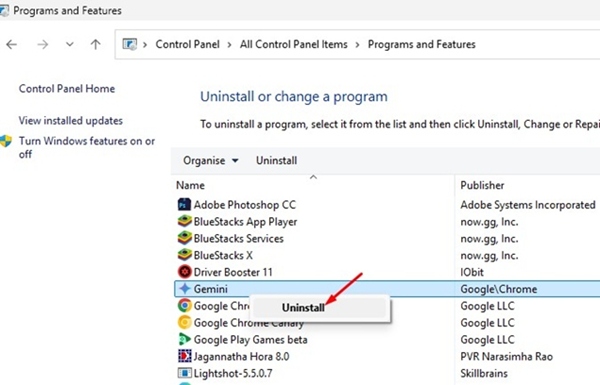Select the Jagannatha Hora 8.0 icon
Image resolution: width=600 pixels, height=385 pixels.
(x=184, y=356)
